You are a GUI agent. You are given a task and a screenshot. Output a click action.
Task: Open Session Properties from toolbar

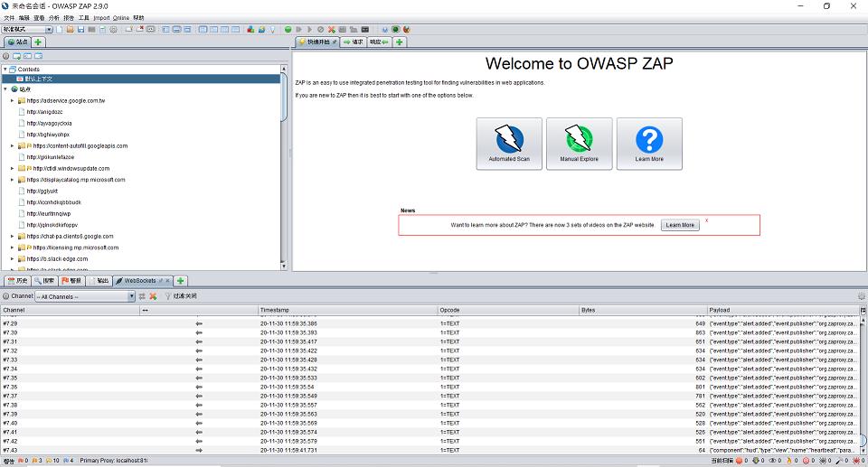pos(102,29)
